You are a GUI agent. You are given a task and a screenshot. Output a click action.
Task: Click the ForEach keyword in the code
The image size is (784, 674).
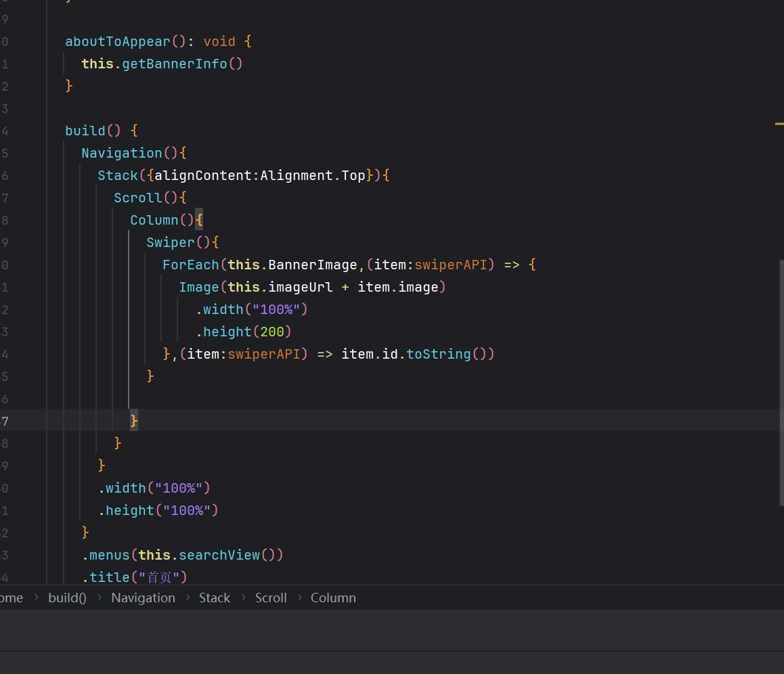pyautogui.click(x=190, y=265)
